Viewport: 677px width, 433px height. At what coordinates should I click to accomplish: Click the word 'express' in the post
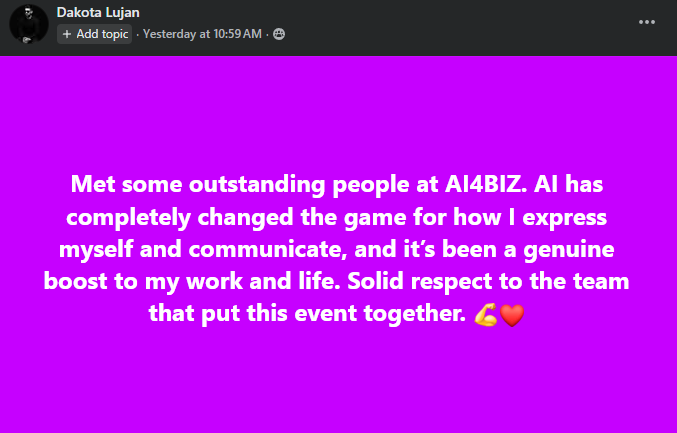point(570,218)
